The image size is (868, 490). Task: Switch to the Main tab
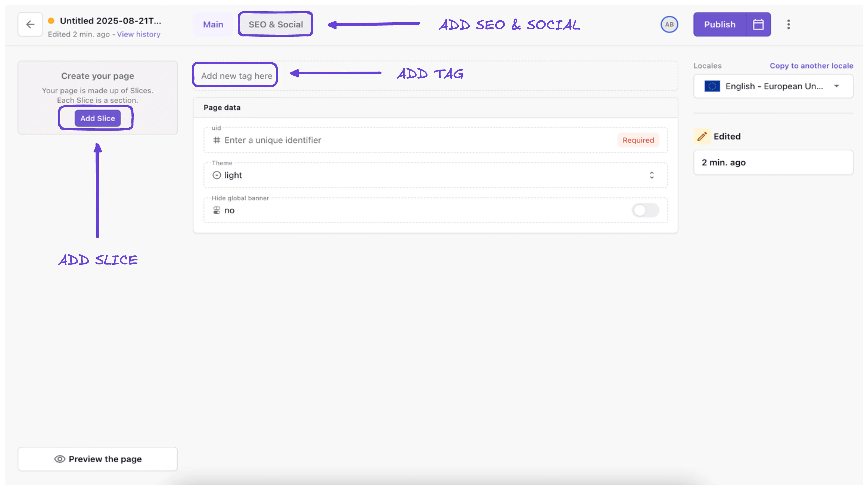213,25
